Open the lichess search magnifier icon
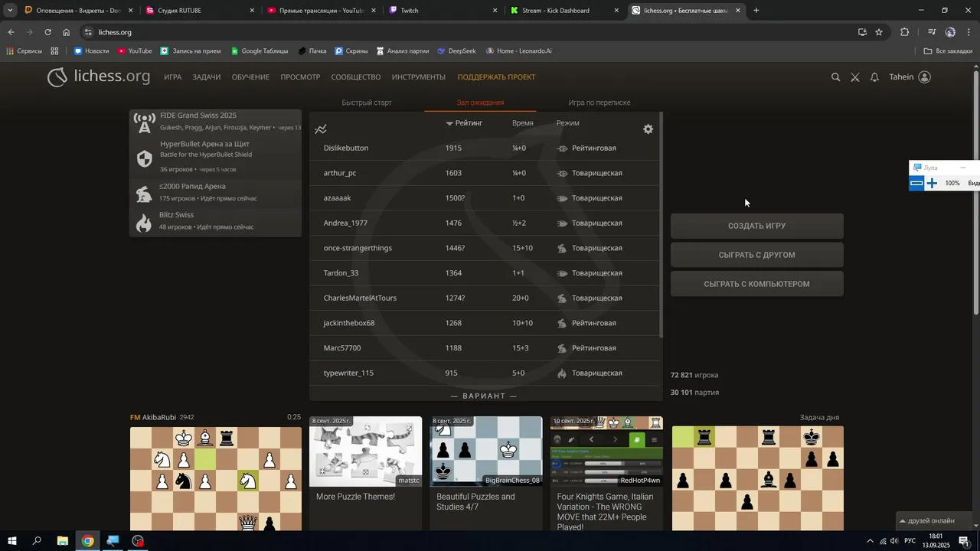Image resolution: width=980 pixels, height=551 pixels. pos(835,77)
